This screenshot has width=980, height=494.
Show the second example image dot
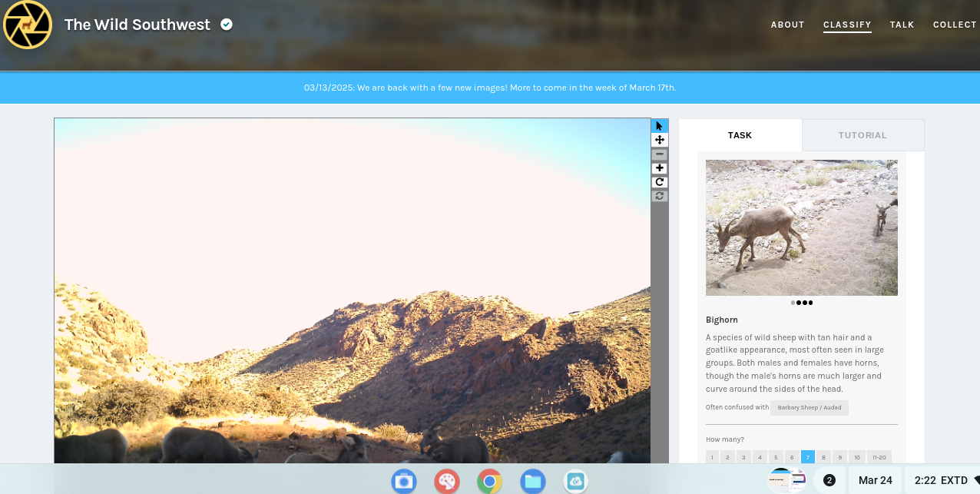pos(799,303)
